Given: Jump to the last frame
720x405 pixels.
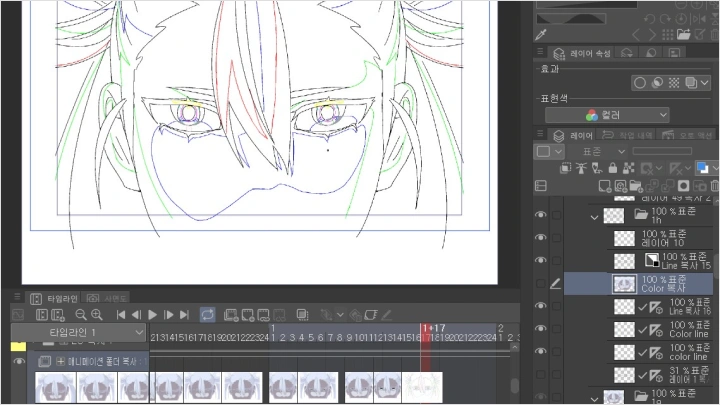Looking at the screenshot, I should (x=185, y=315).
